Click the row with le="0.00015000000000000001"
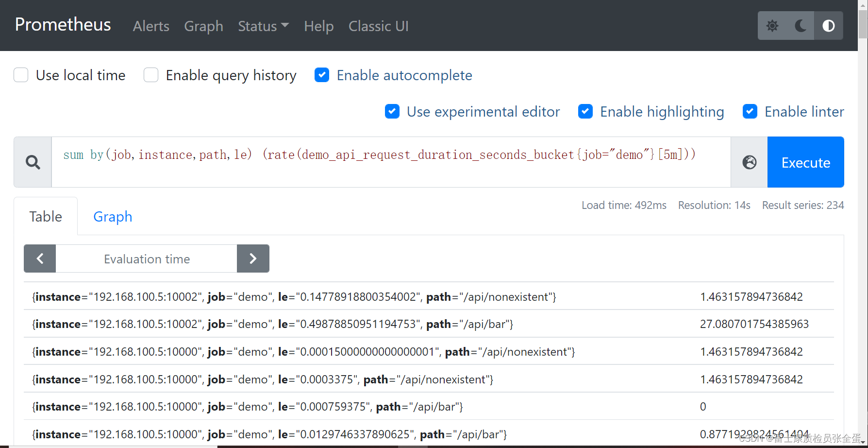Image resolution: width=868 pixels, height=448 pixels. [x=429, y=351]
